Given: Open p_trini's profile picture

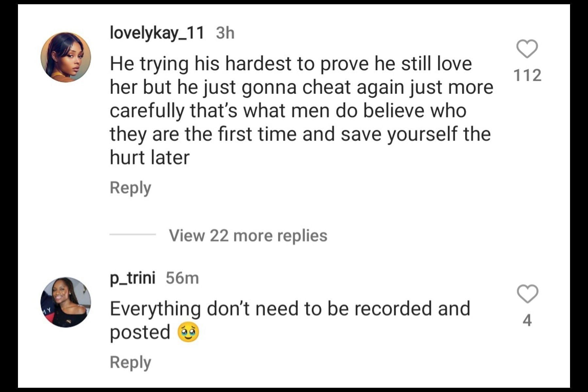Looking at the screenshot, I should pos(66,302).
